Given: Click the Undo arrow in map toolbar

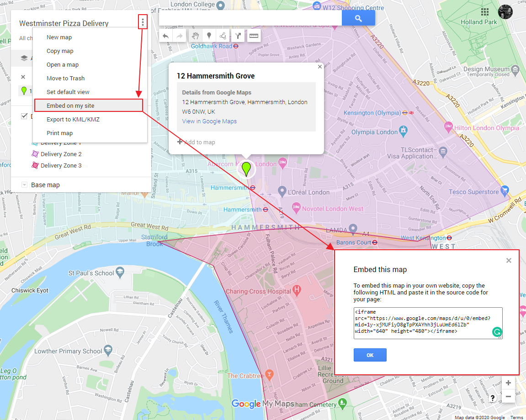Looking at the screenshot, I should coord(165,36).
